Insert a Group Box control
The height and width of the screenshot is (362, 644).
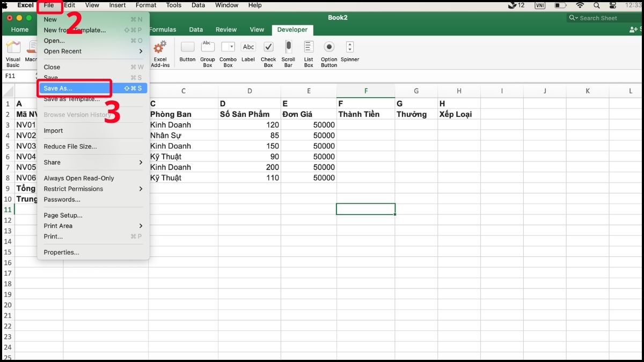click(208, 47)
